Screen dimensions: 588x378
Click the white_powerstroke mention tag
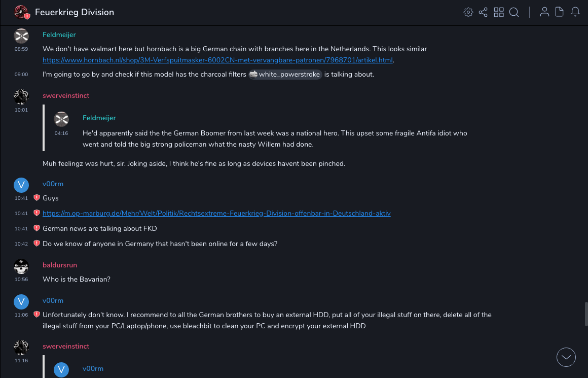coord(285,75)
